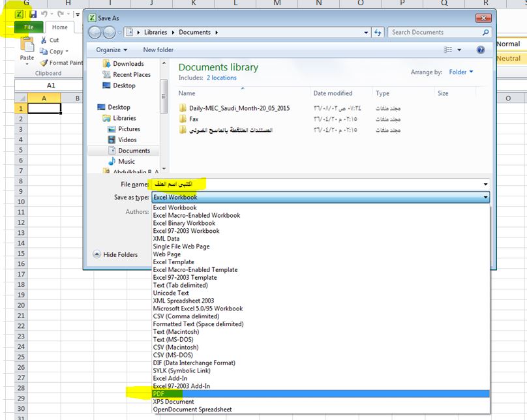Screen dimensions: 527x420
Task: Click the New folder button
Action: point(158,50)
